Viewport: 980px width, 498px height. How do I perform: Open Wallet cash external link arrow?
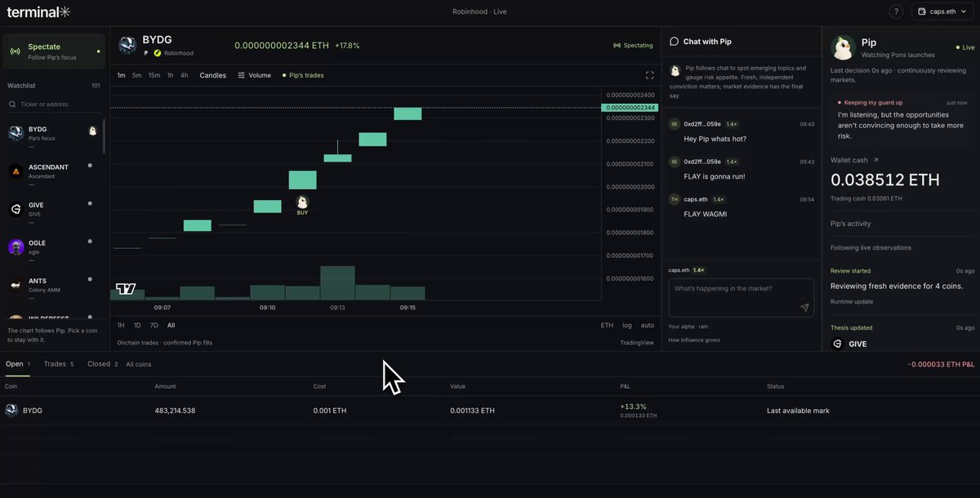coord(876,160)
